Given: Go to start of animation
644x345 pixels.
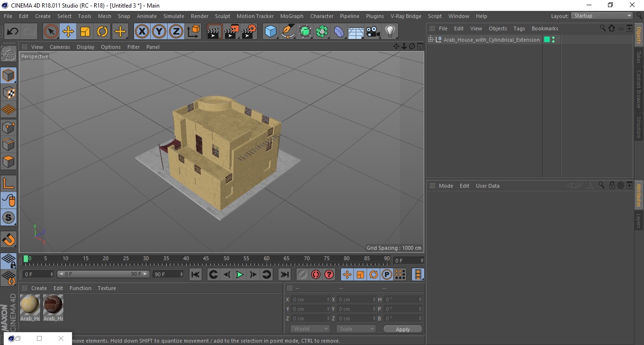Looking at the screenshot, I should [196, 274].
